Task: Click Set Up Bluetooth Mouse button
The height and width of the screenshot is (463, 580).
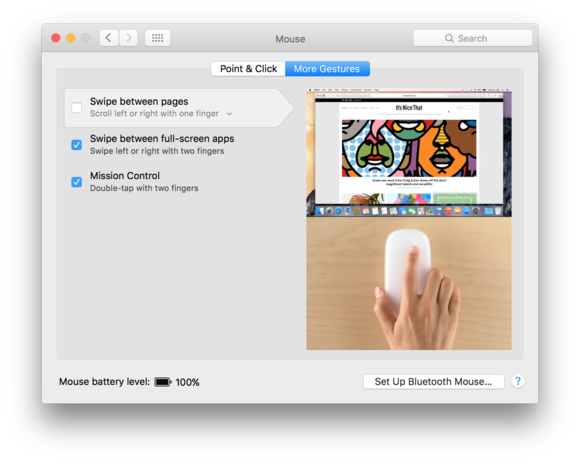Action: 434,382
